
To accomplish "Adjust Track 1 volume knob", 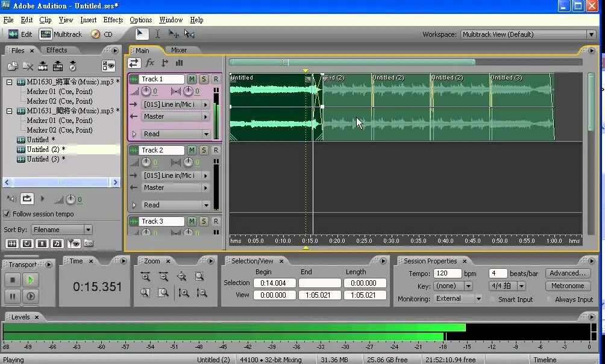I will [146, 92].
